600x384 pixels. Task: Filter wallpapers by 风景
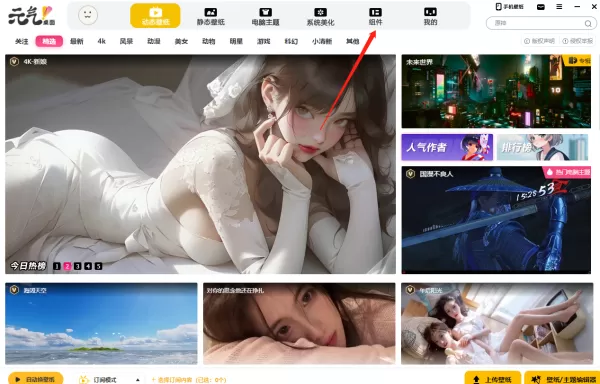(126, 41)
